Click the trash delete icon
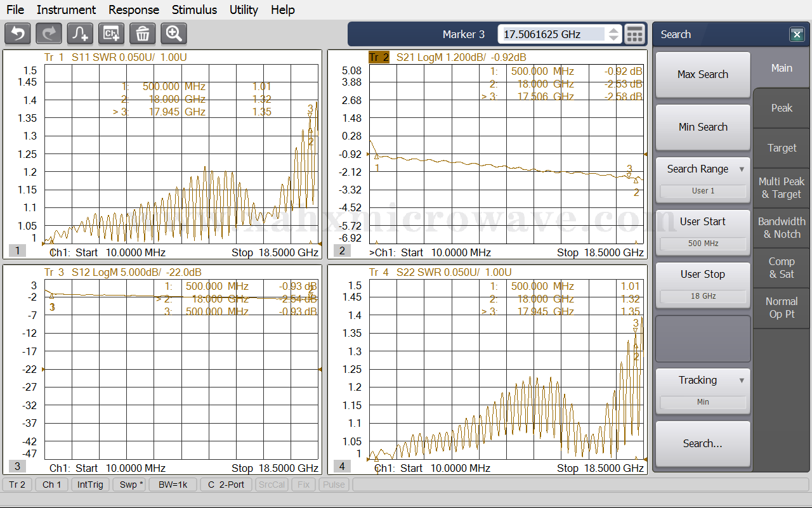 [x=143, y=34]
